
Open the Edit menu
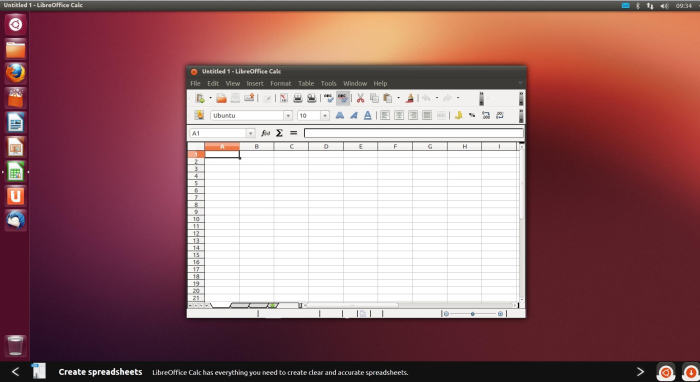click(x=213, y=83)
